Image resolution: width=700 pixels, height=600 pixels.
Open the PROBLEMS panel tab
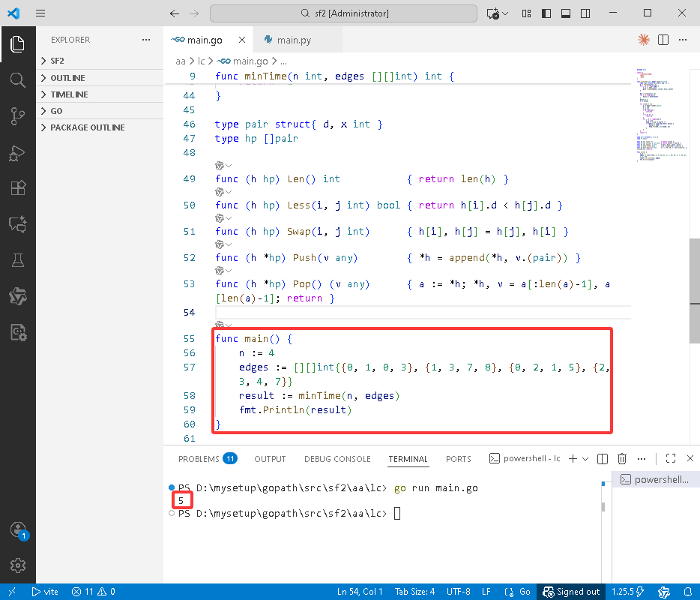coord(208,459)
